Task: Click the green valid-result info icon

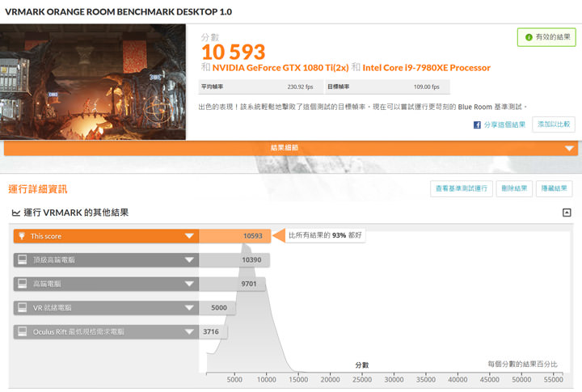Action: pyautogui.click(x=529, y=37)
